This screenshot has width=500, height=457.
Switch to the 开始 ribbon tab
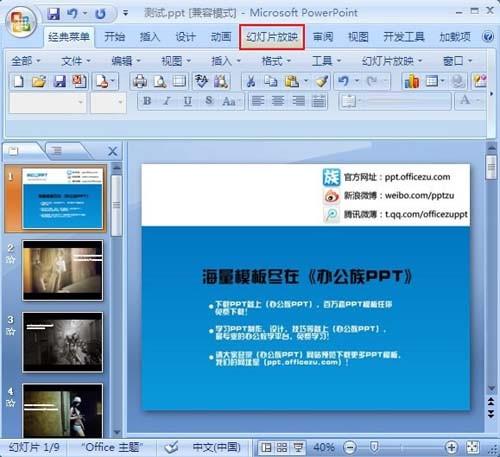point(115,37)
